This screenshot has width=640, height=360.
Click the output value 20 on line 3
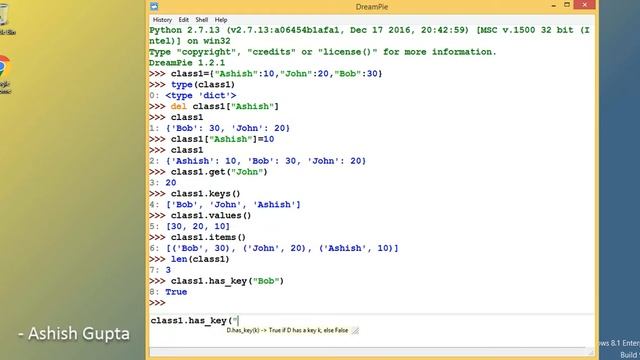tap(171, 183)
